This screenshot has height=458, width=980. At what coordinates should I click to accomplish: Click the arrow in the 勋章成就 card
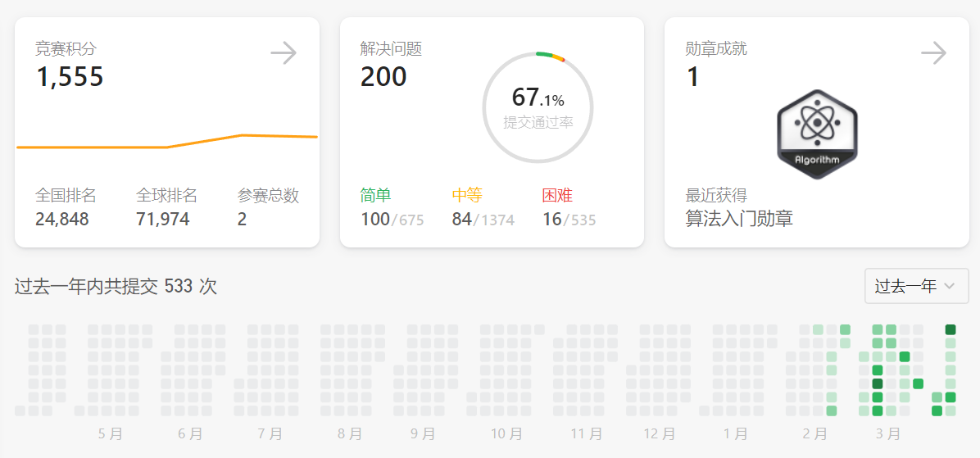click(x=933, y=54)
